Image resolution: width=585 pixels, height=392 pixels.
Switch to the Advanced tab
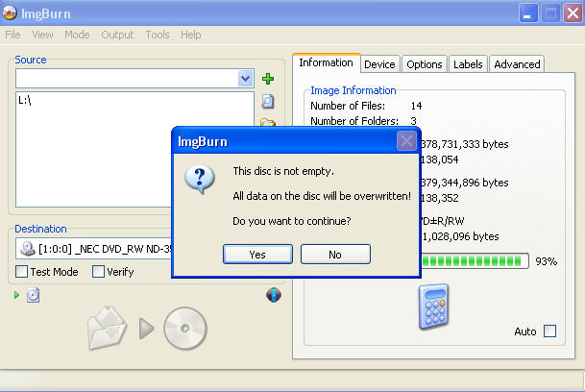click(517, 64)
